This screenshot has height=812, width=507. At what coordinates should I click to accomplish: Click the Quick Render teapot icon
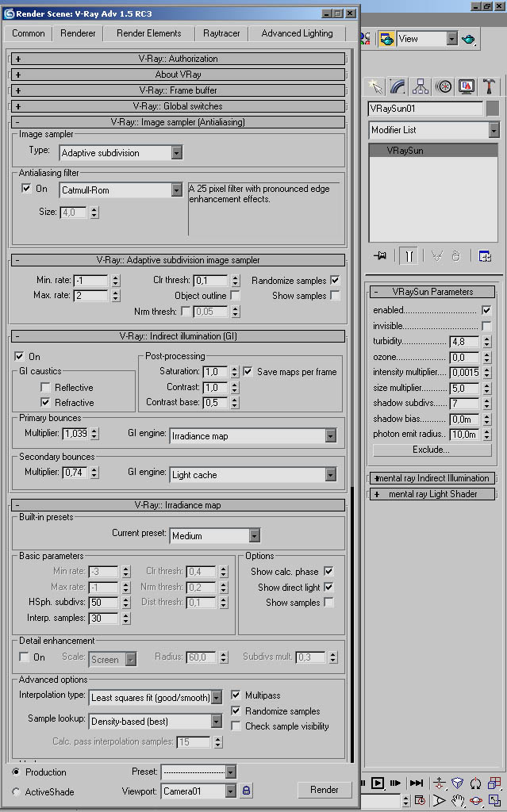point(468,39)
